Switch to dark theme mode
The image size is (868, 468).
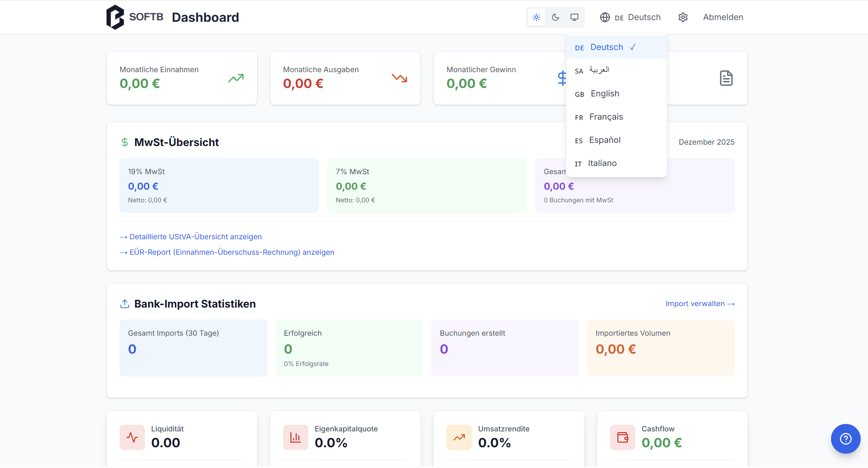tap(555, 17)
